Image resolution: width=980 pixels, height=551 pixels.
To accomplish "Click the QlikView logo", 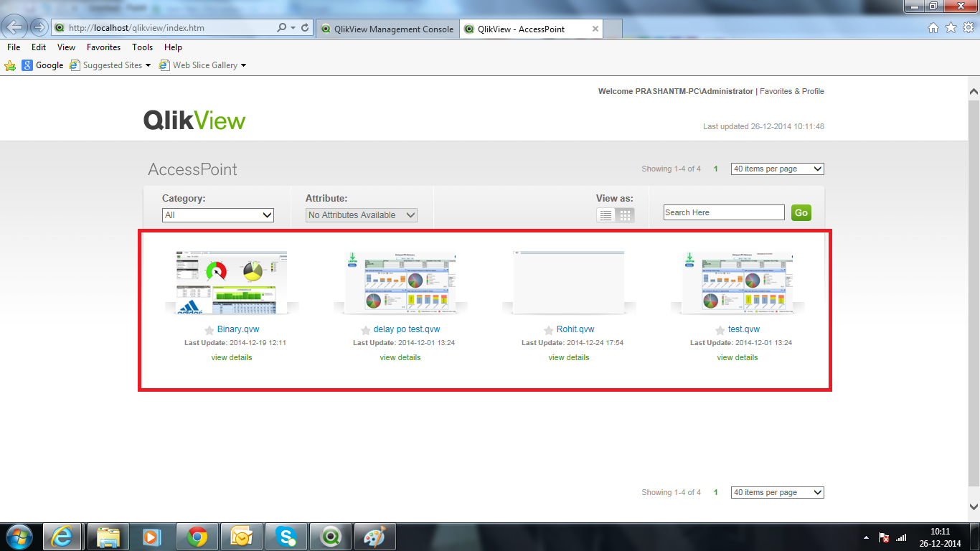I will [x=194, y=120].
